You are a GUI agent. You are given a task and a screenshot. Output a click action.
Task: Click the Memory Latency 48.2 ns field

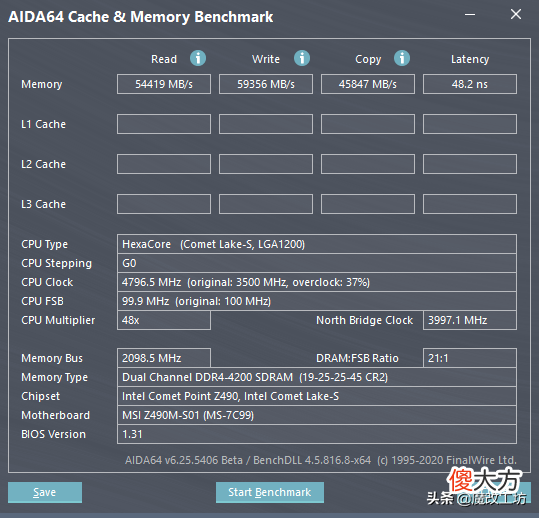pyautogui.click(x=470, y=84)
